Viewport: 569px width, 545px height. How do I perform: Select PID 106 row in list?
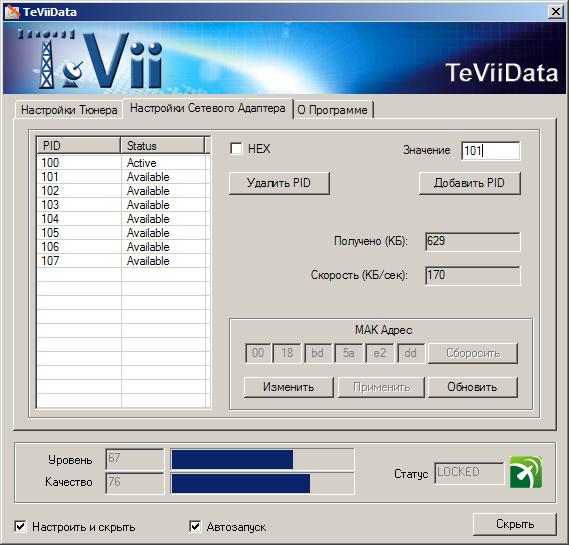[x=123, y=246]
